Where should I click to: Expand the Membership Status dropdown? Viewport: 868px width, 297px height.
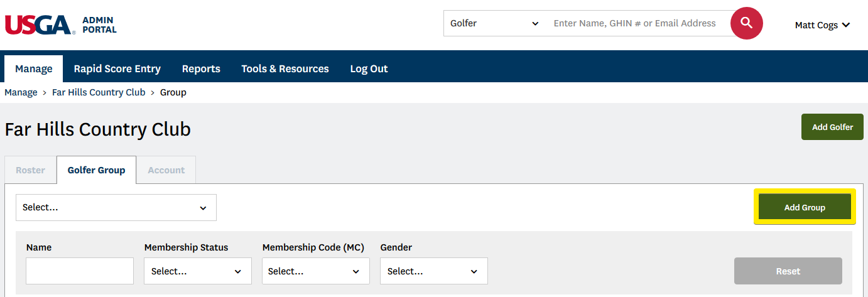pos(197,271)
